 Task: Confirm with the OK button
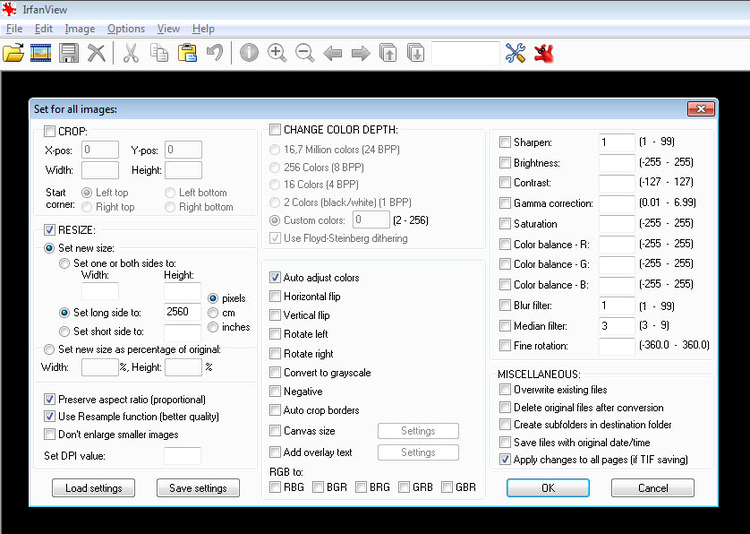click(548, 488)
